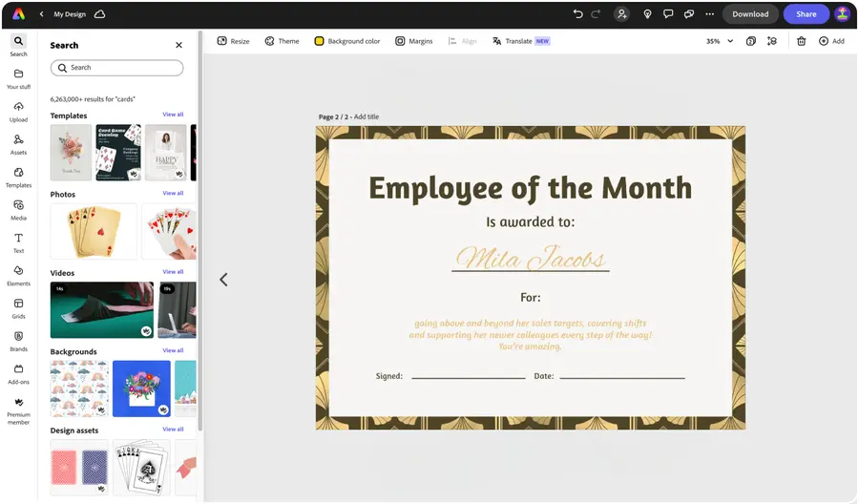Open the Theme toolbar option

283,41
